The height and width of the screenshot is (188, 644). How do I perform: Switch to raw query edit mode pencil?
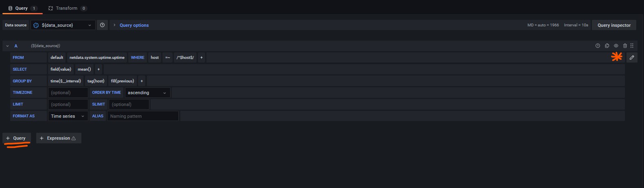click(x=632, y=58)
